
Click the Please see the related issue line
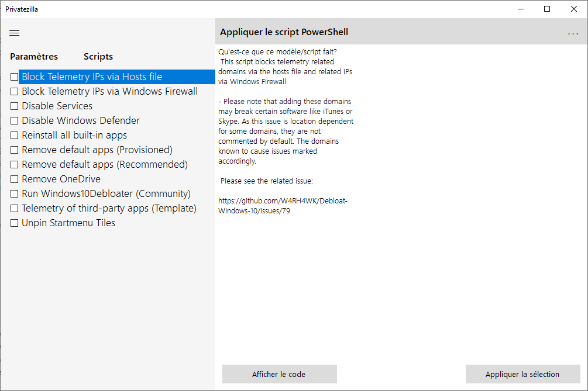tap(267, 181)
